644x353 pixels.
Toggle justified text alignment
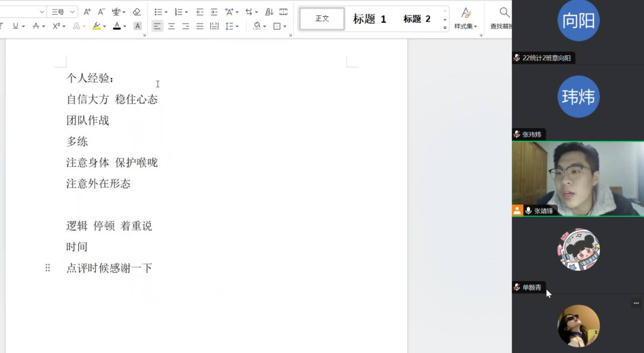pos(200,26)
